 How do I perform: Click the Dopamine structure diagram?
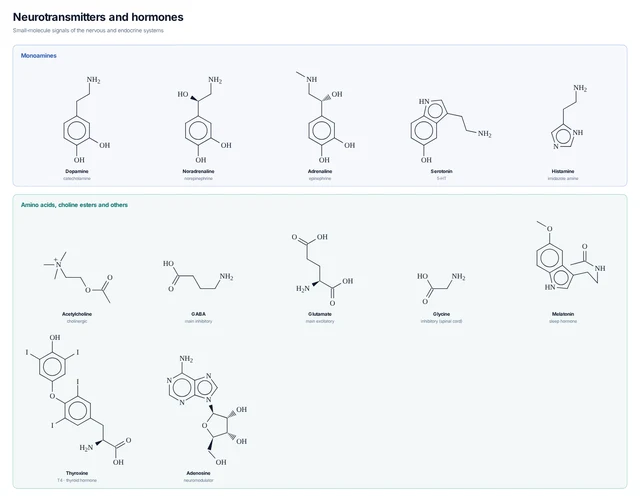click(x=87, y=119)
